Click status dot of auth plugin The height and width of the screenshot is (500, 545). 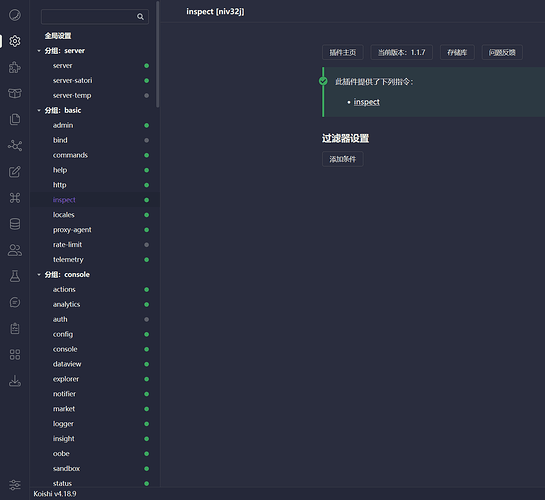pyautogui.click(x=146, y=319)
